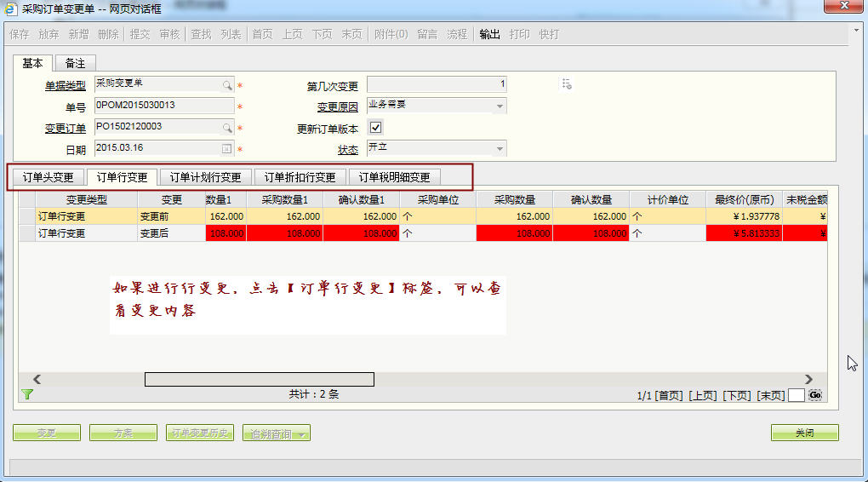Click the 订单变更历史 button
The height and width of the screenshot is (482, 868).
(x=200, y=433)
